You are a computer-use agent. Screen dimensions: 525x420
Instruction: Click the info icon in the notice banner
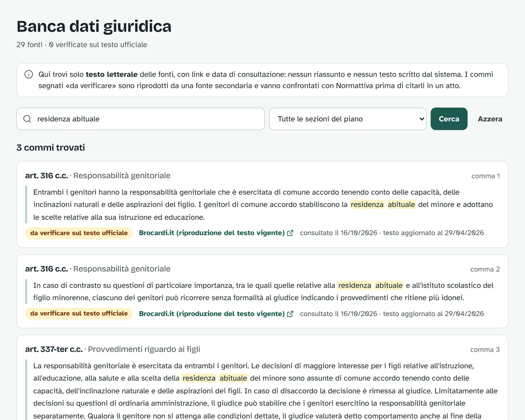click(28, 74)
